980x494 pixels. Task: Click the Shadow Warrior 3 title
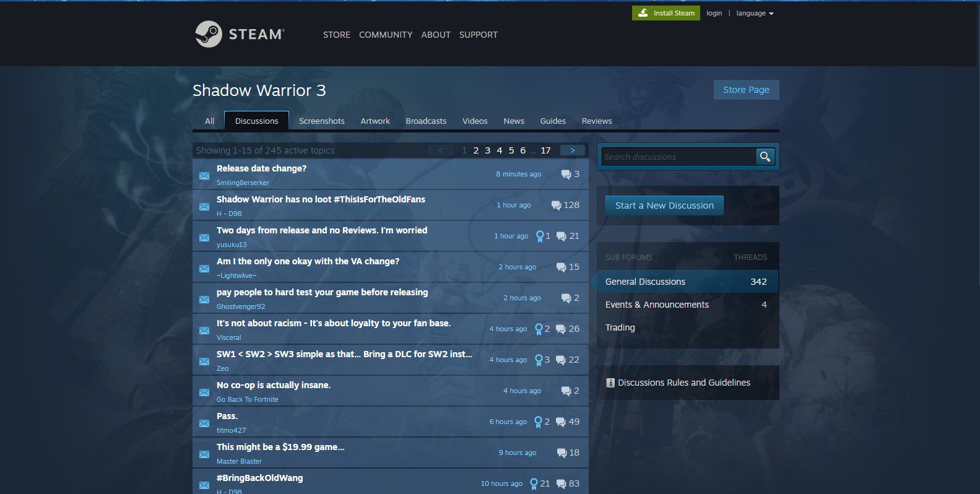(259, 90)
